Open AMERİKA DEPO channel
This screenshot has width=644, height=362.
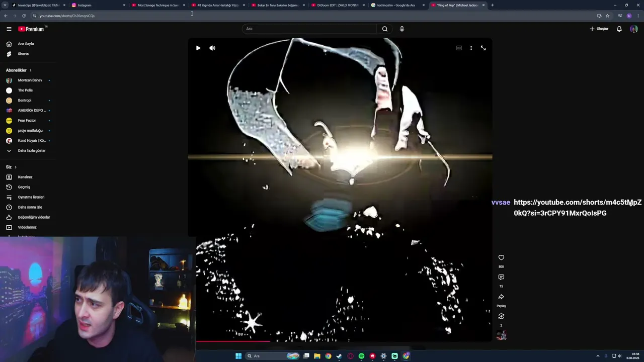28,111
